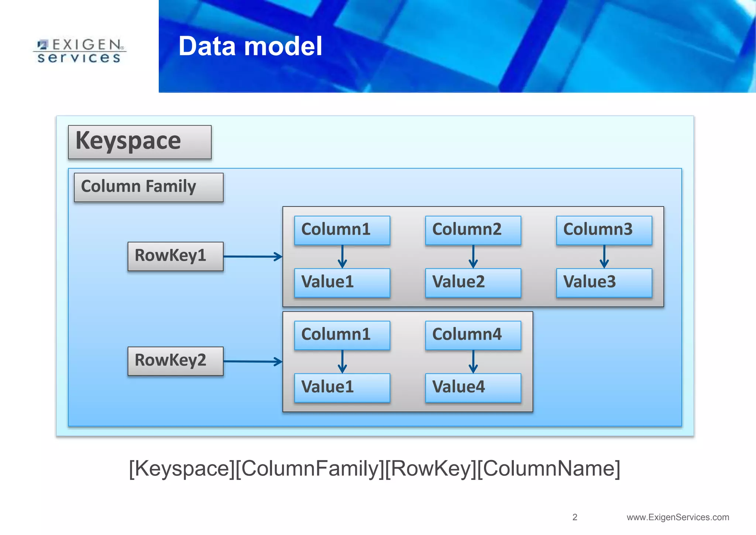The width and height of the screenshot is (756, 535).
Task: Click the arrow between Column3 and Value3
Action: click(604, 256)
